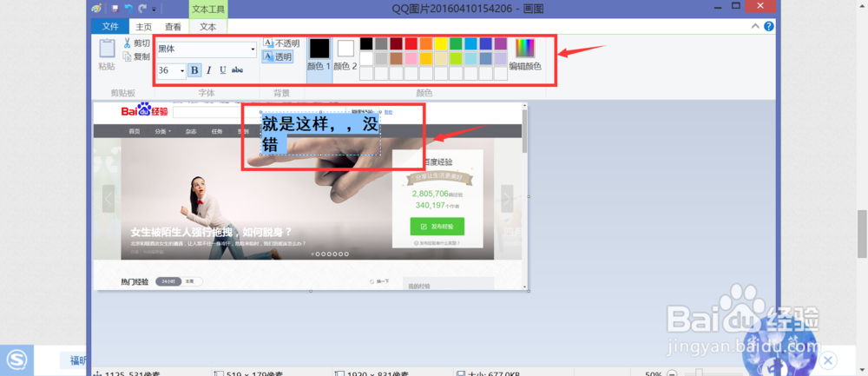This screenshot has width=868, height=376.
Task: Pick the blue-gray palette swatch
Action: pyautogui.click(x=485, y=58)
